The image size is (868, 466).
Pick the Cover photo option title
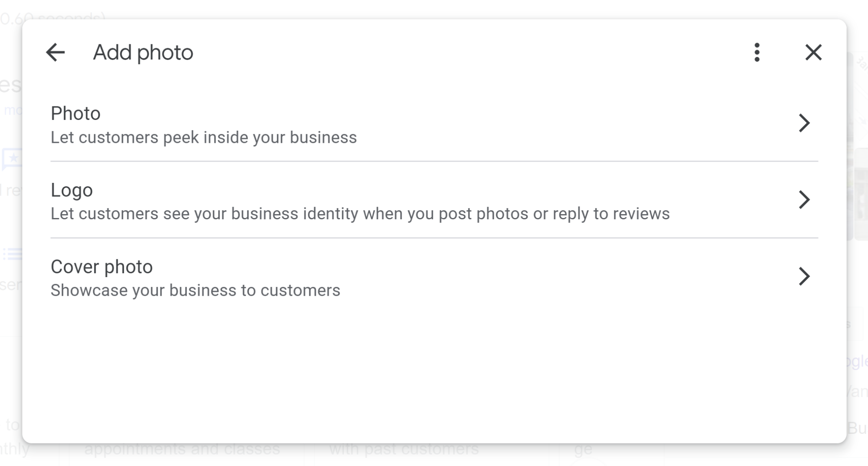[102, 267]
